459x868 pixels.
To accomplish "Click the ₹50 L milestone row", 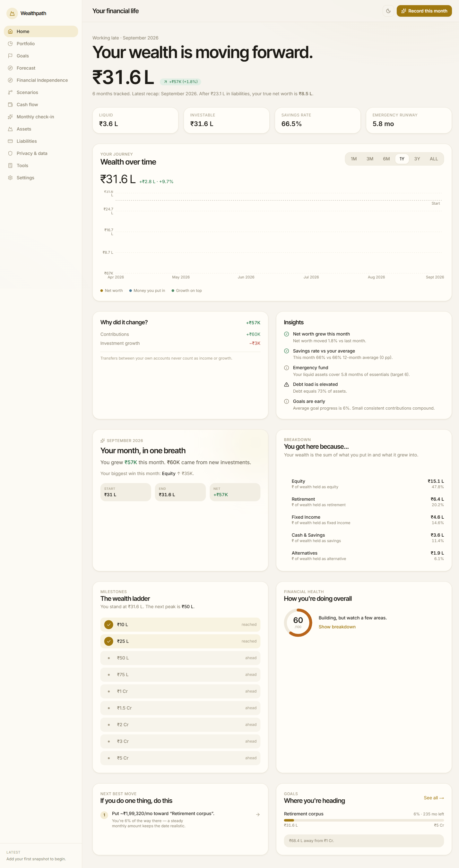I will coord(180,658).
